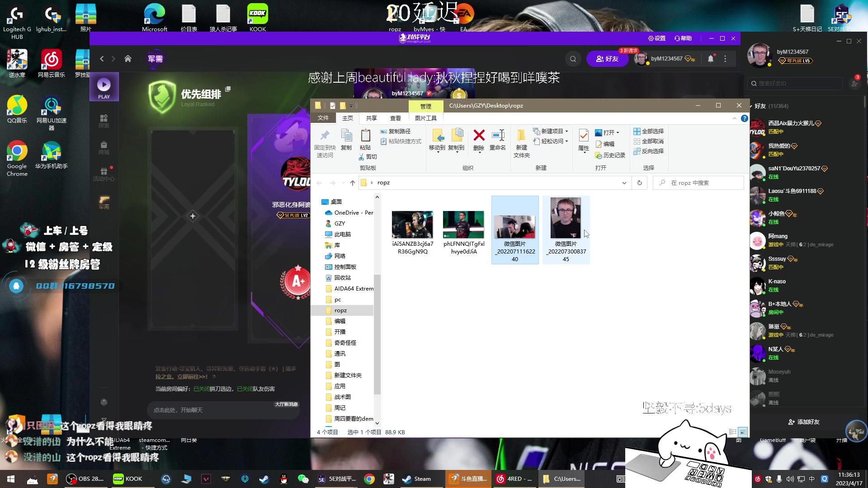Image resolution: width=868 pixels, height=488 pixels.
Task: Click Settings (设置) in 5E title bar
Action: click(657, 38)
